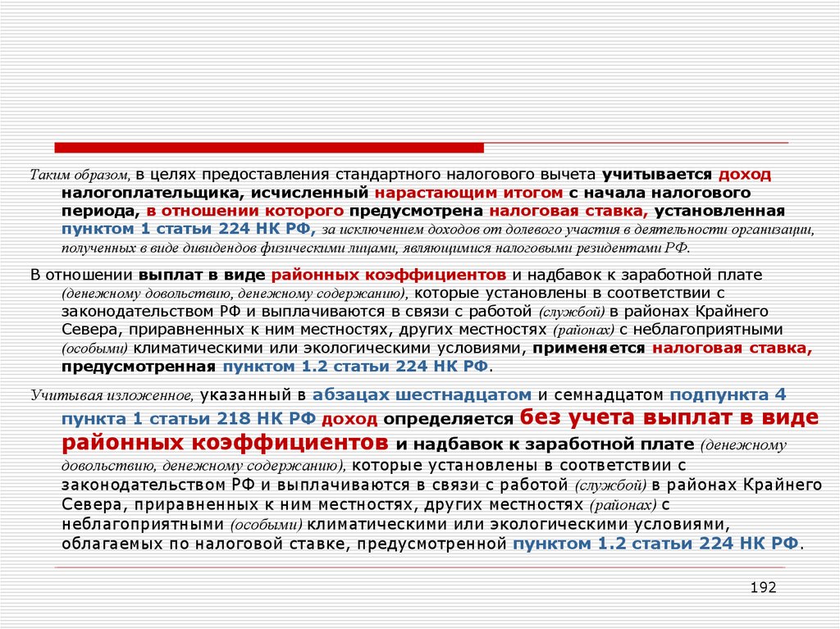Click the bold word "налогоплательщика,"
The height and width of the screenshot is (629, 840).
point(153,193)
